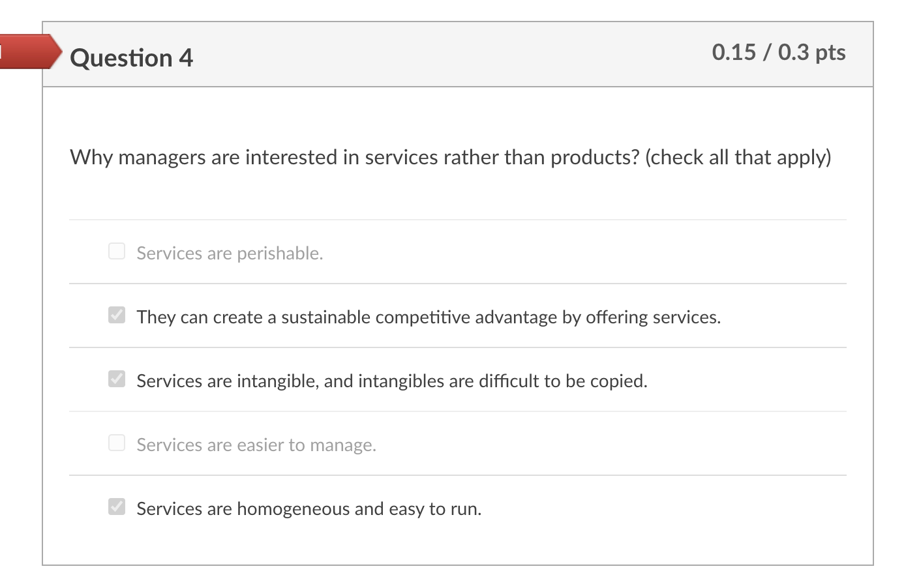Select the 'Services are intangible' answer text

tap(391, 381)
